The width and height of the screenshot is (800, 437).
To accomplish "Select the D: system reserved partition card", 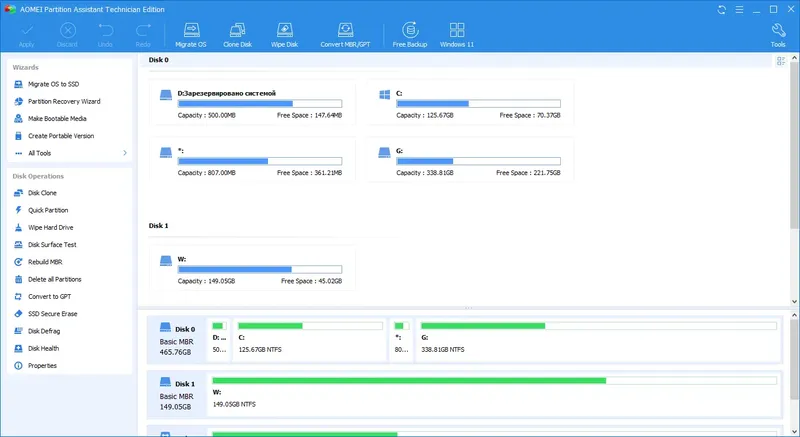I will (x=252, y=104).
